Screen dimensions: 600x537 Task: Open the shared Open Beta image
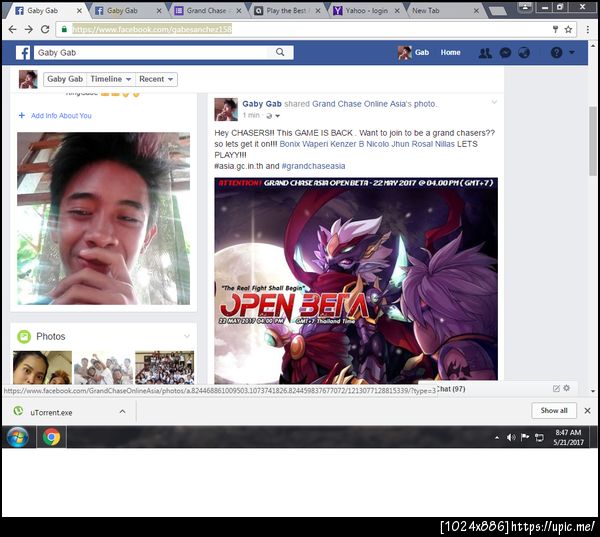pos(356,281)
